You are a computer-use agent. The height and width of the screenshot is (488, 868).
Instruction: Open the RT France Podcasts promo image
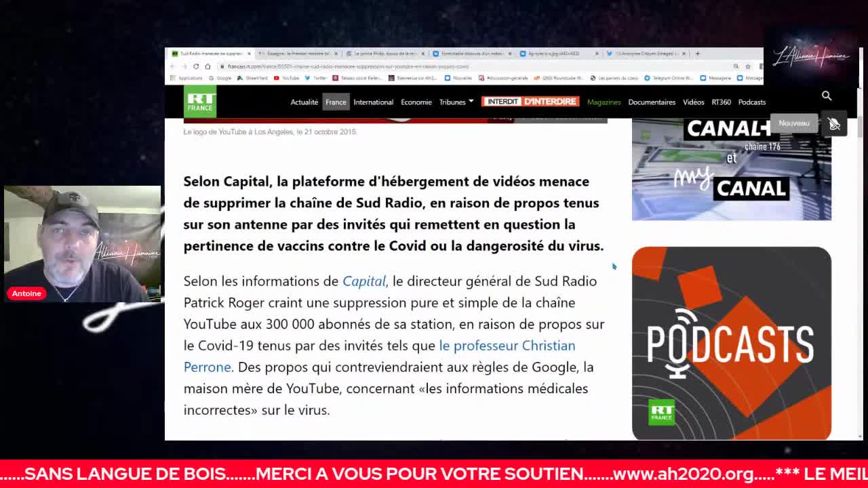[x=732, y=344]
